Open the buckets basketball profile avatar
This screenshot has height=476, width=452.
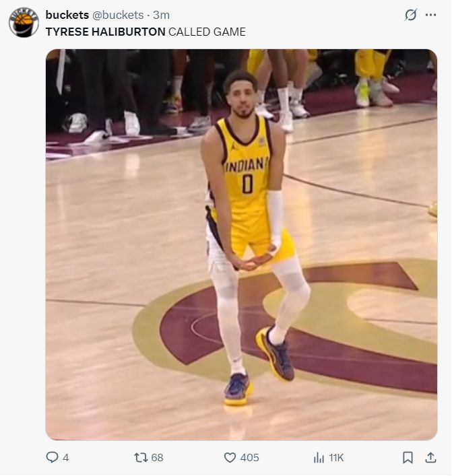pyautogui.click(x=24, y=22)
